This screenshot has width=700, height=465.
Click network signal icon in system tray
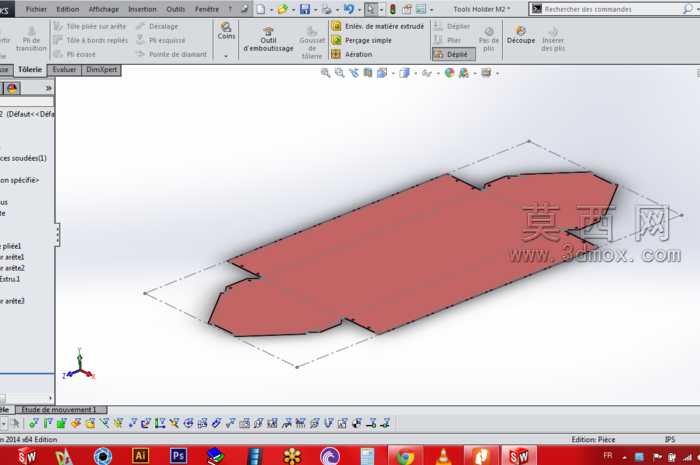(687, 457)
